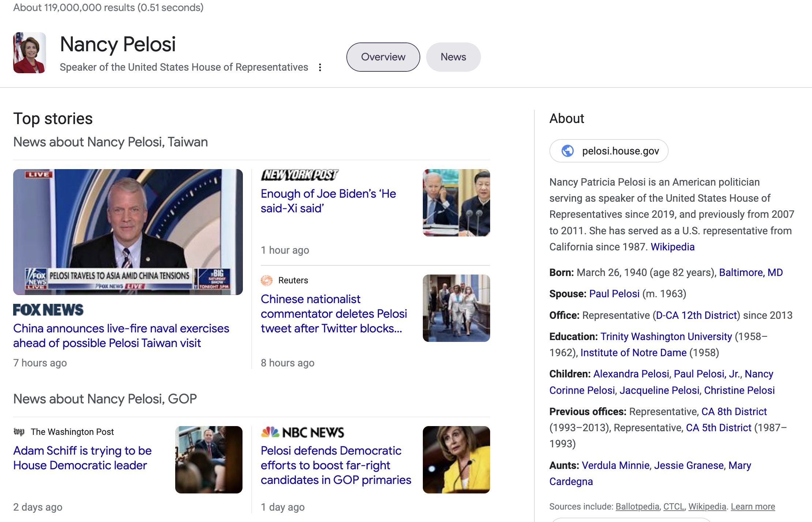The width and height of the screenshot is (812, 522).
Task: Click the Top stories heading
Action: point(53,119)
